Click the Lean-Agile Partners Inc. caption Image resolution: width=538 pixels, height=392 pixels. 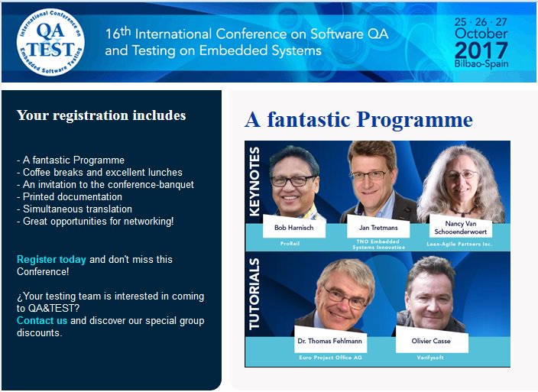pos(459,244)
